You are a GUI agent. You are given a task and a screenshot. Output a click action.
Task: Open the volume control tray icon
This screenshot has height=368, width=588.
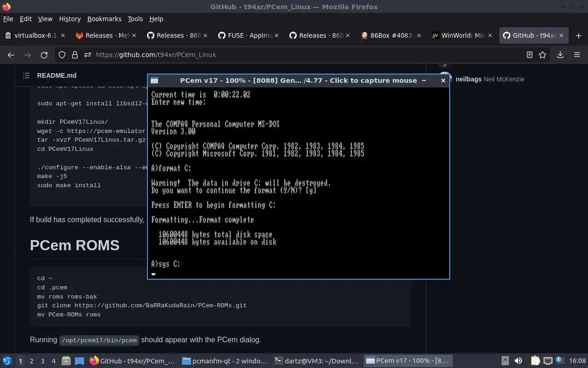click(x=518, y=361)
